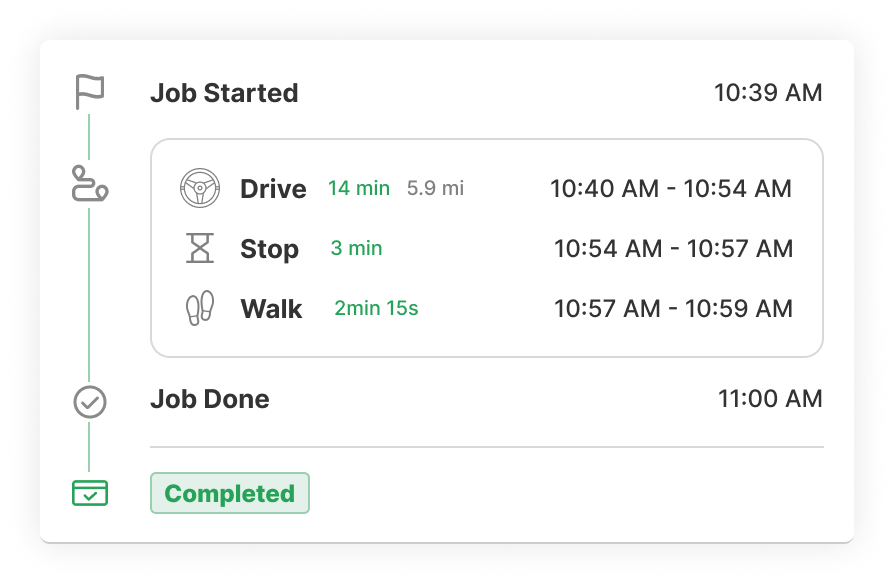Click the Stop hourglass icon

click(x=200, y=248)
